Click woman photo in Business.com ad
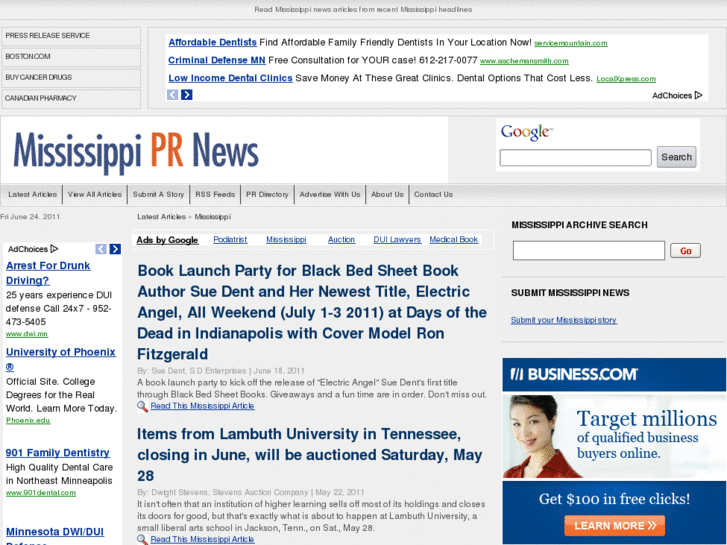727x545 pixels. [538, 436]
